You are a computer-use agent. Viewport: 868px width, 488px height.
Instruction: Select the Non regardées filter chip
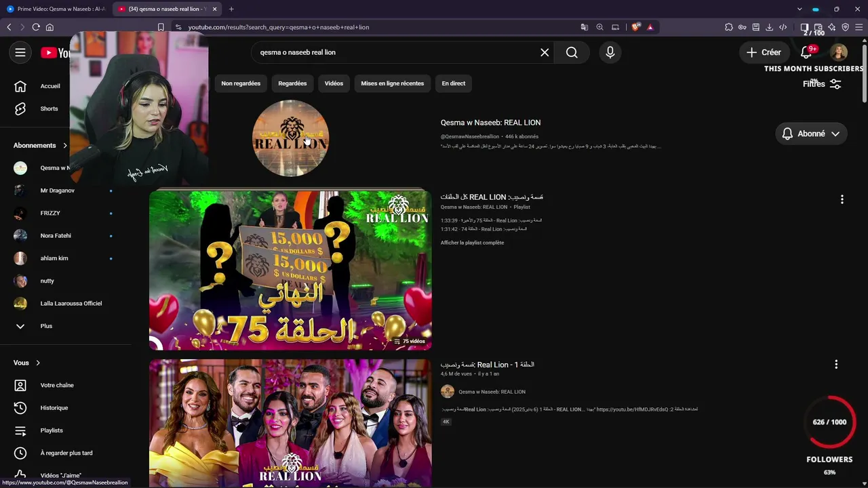point(241,83)
